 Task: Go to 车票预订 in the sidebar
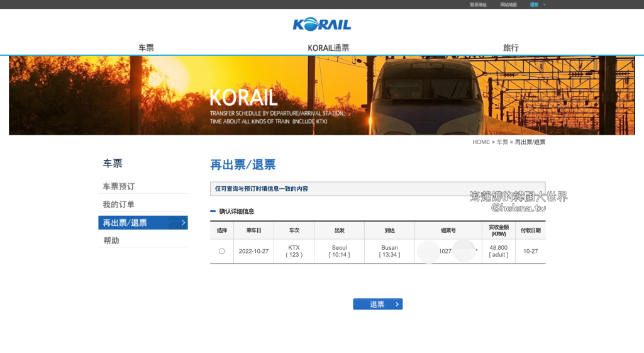119,186
